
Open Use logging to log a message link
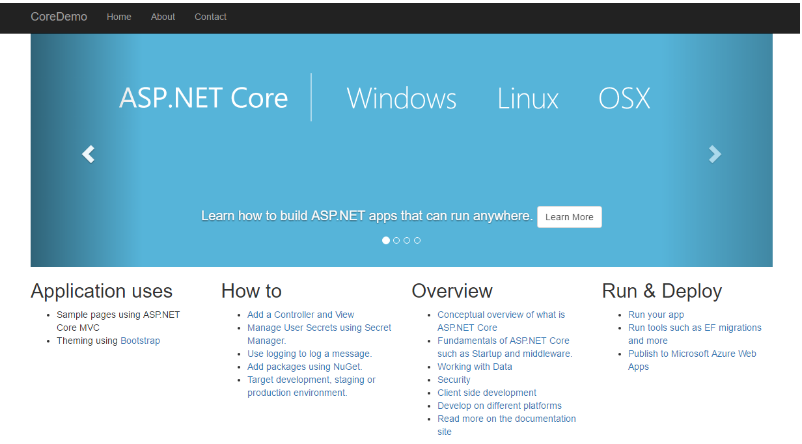(x=309, y=354)
